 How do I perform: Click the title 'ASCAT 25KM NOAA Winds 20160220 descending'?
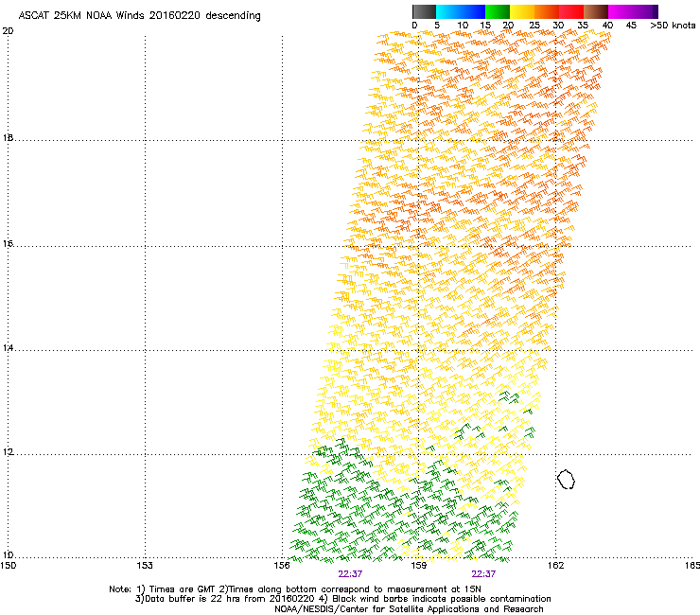(x=139, y=15)
